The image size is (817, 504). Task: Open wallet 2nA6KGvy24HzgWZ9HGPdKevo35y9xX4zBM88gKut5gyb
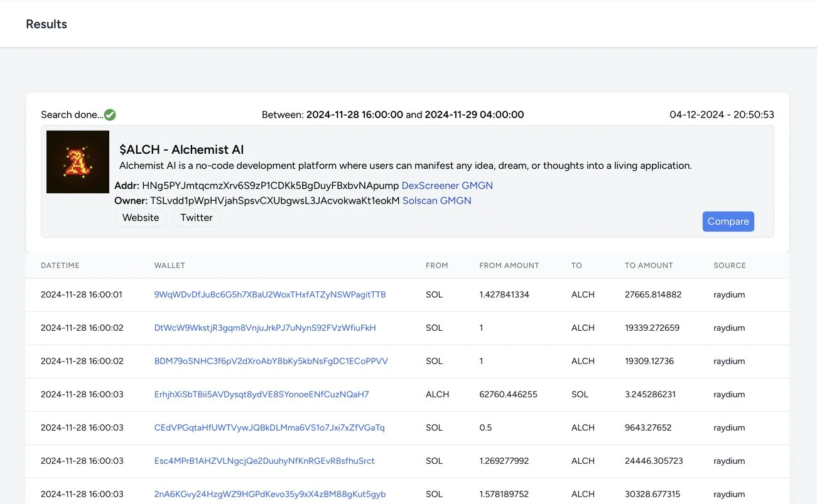tap(270, 494)
